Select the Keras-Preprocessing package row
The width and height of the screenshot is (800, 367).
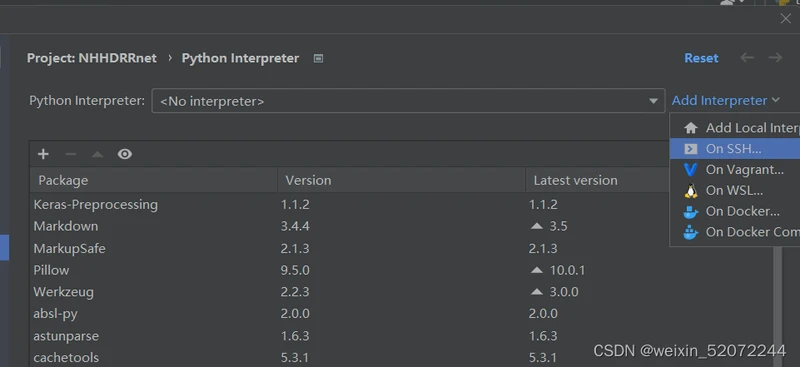click(401, 205)
